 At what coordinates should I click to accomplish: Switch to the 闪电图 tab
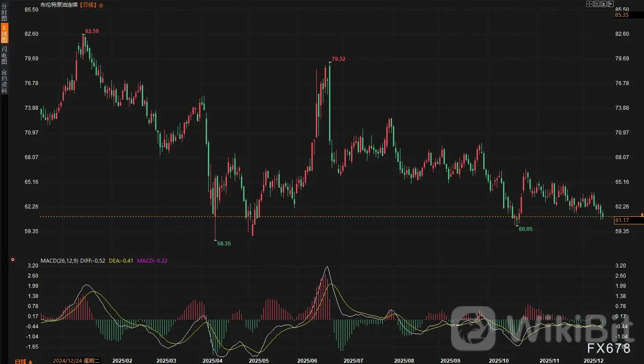point(4,55)
